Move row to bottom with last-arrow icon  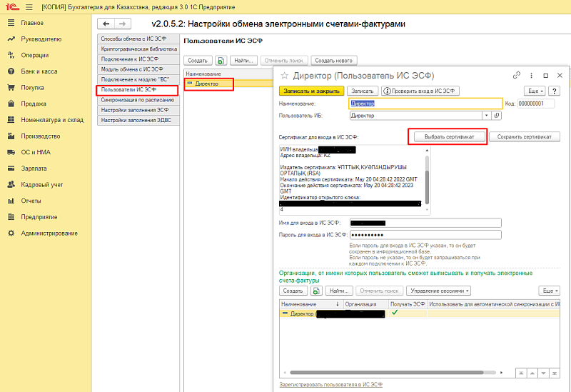[x=555, y=373]
